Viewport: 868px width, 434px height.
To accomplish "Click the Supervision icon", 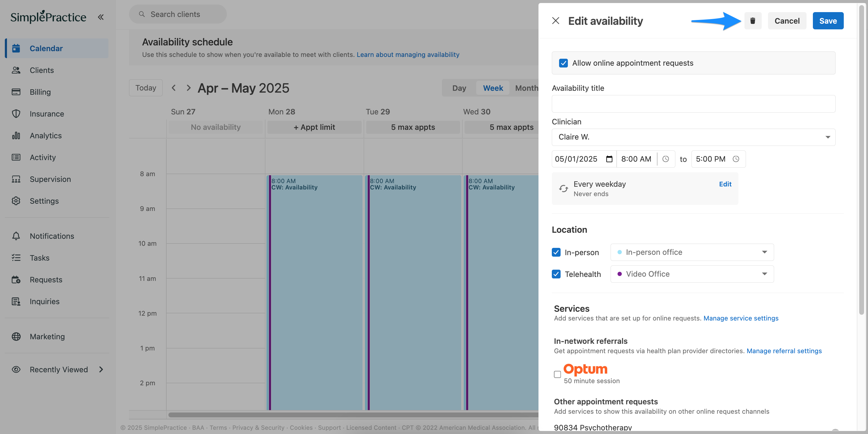I will [x=16, y=179].
